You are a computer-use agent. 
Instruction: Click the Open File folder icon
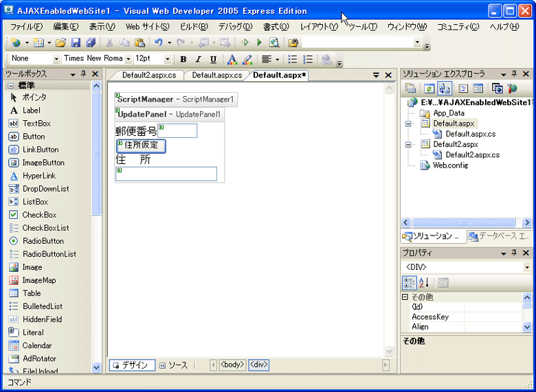tap(60, 43)
